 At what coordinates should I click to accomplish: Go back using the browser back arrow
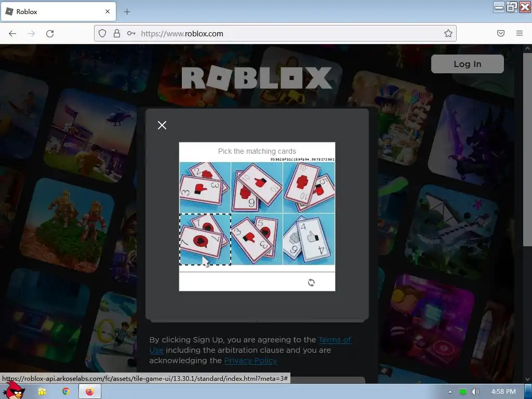click(x=12, y=33)
